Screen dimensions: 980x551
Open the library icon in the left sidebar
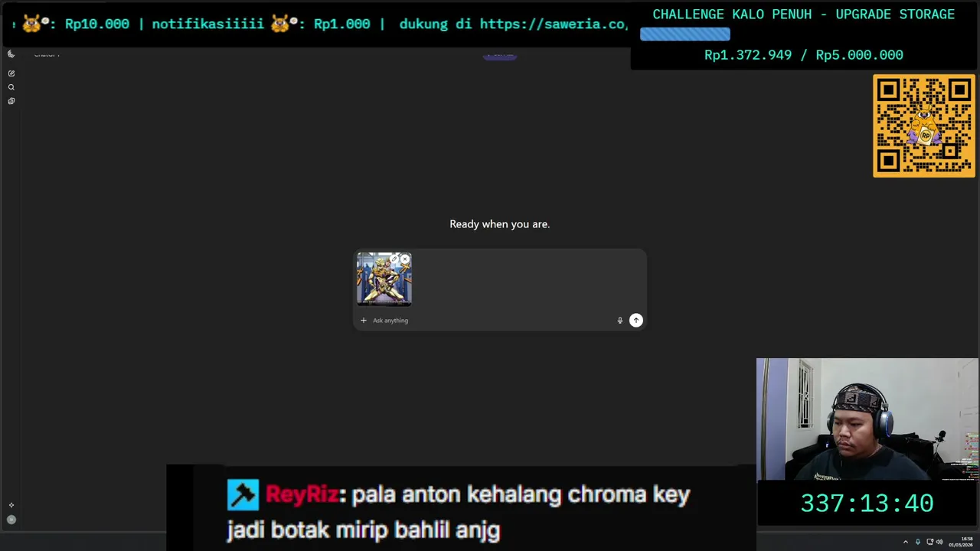point(11,101)
